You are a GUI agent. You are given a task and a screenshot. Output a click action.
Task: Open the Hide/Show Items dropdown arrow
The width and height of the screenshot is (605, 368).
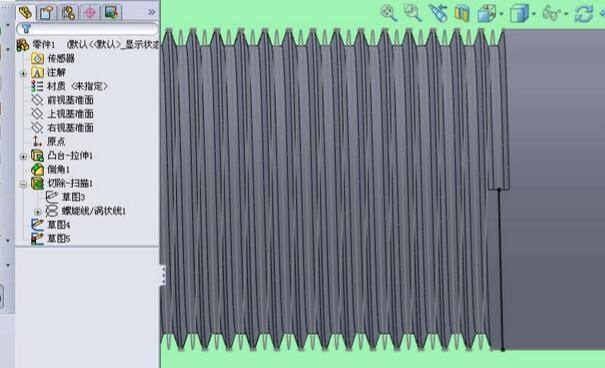click(x=566, y=14)
